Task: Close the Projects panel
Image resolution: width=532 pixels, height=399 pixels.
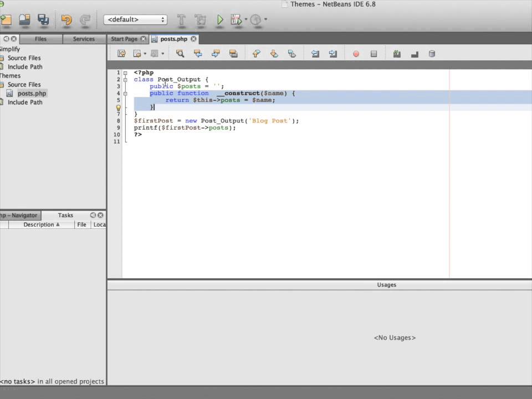Action: (13, 39)
